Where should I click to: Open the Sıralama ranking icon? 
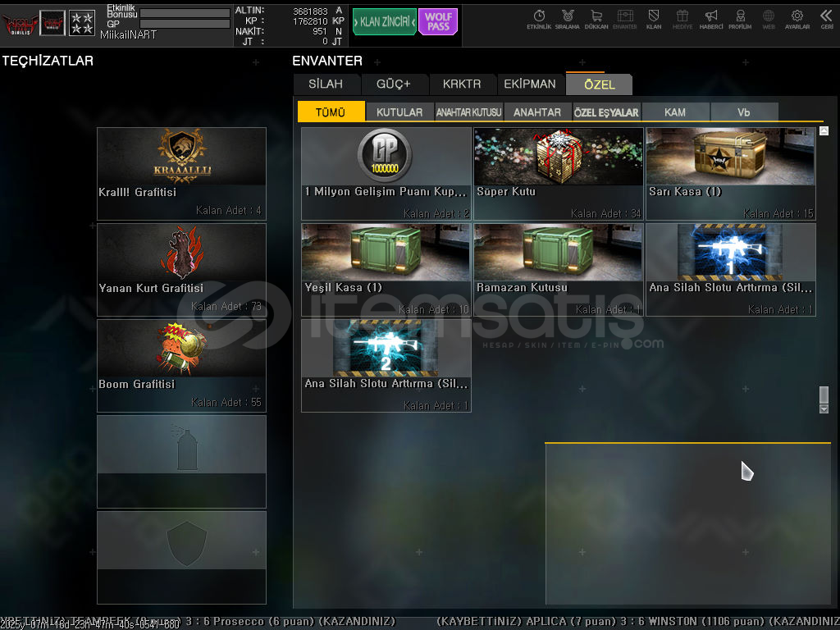[x=568, y=20]
